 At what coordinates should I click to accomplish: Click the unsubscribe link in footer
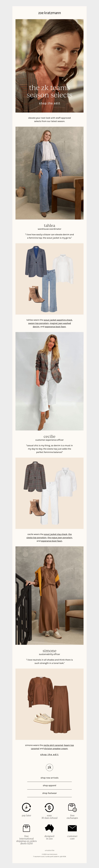pyautogui.click(x=49, y=850)
